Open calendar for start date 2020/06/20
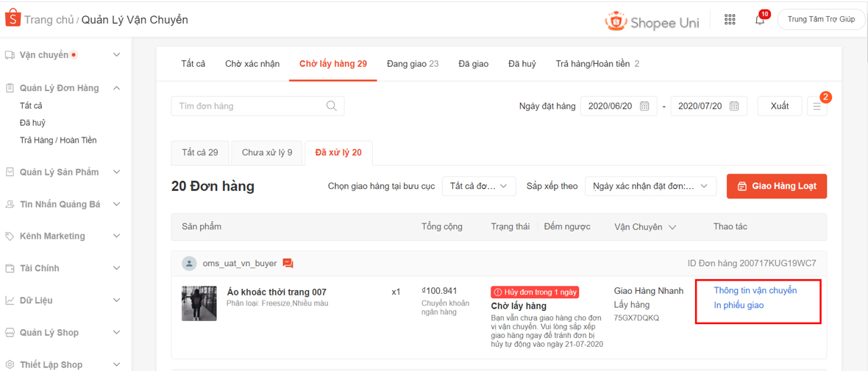 (x=644, y=107)
